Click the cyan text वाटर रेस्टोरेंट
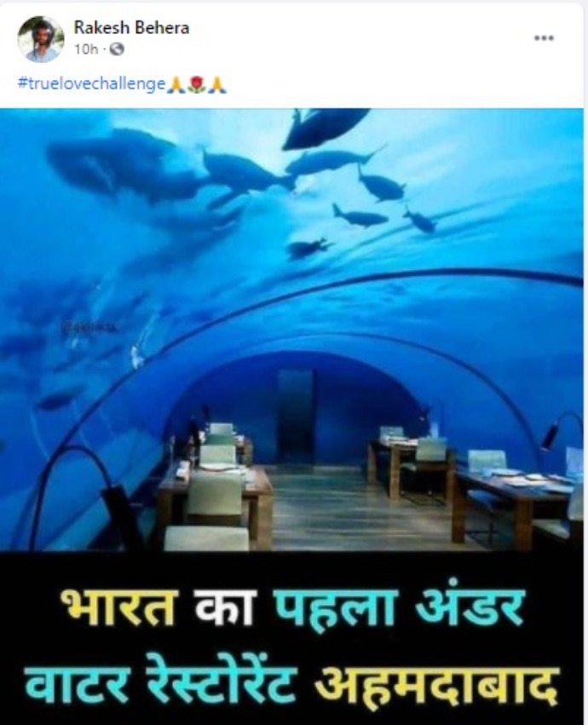588x725 pixels. click(160, 682)
